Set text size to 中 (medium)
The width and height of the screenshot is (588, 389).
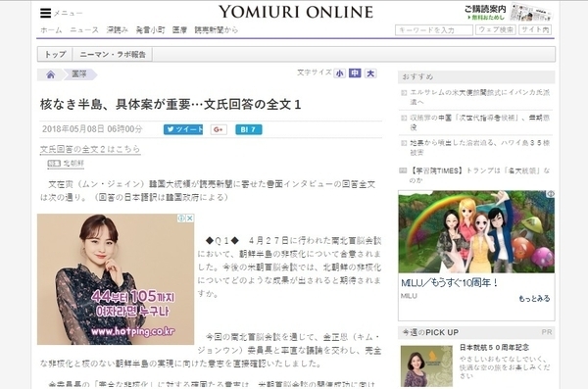(355, 73)
